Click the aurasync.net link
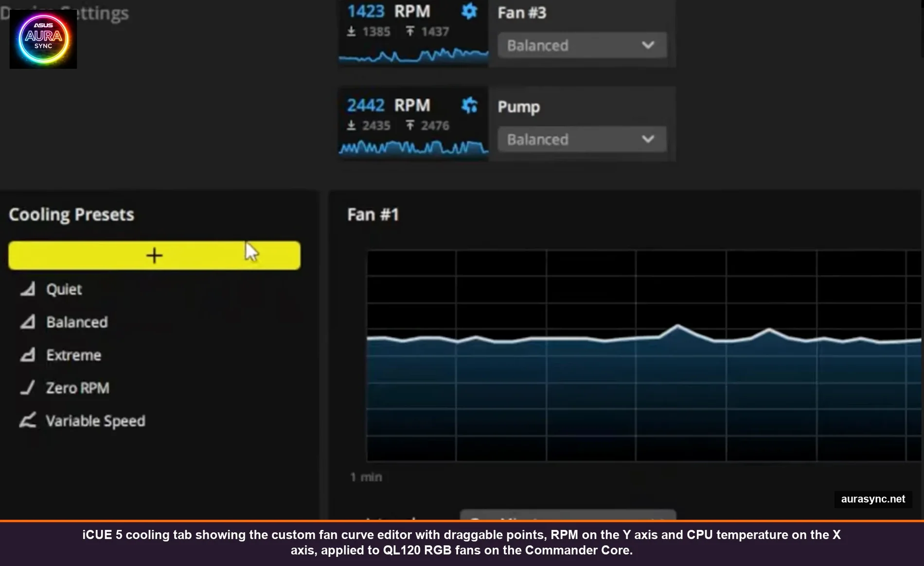Viewport: 924px width, 566px height. point(872,499)
